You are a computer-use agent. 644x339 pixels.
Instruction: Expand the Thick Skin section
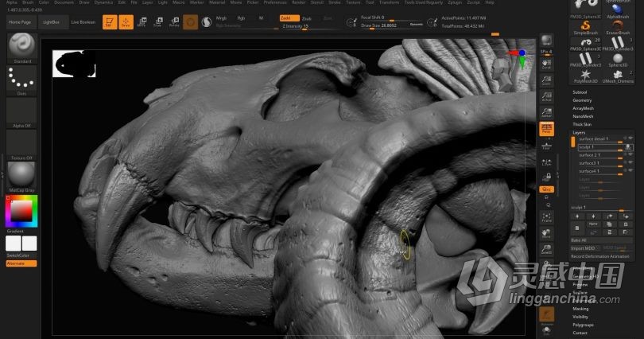[582, 124]
